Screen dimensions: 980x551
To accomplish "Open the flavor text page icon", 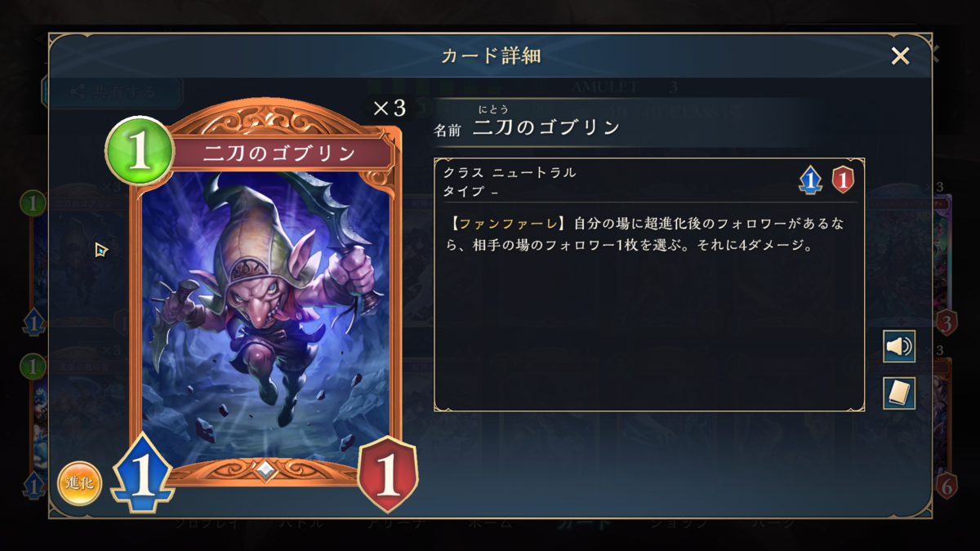I will tap(899, 393).
